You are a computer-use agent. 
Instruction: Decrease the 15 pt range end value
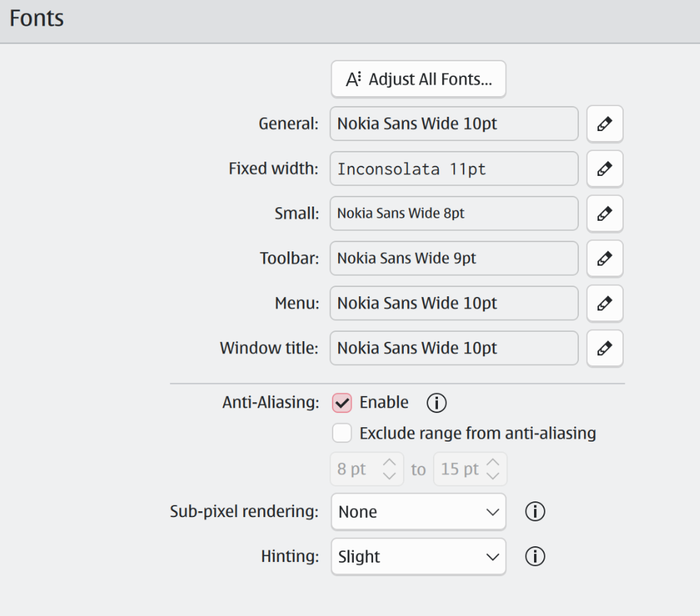click(x=493, y=476)
